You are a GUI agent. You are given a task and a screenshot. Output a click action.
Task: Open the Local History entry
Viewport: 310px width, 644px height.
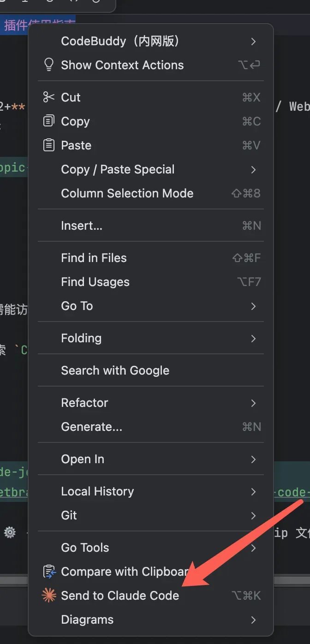click(151, 491)
